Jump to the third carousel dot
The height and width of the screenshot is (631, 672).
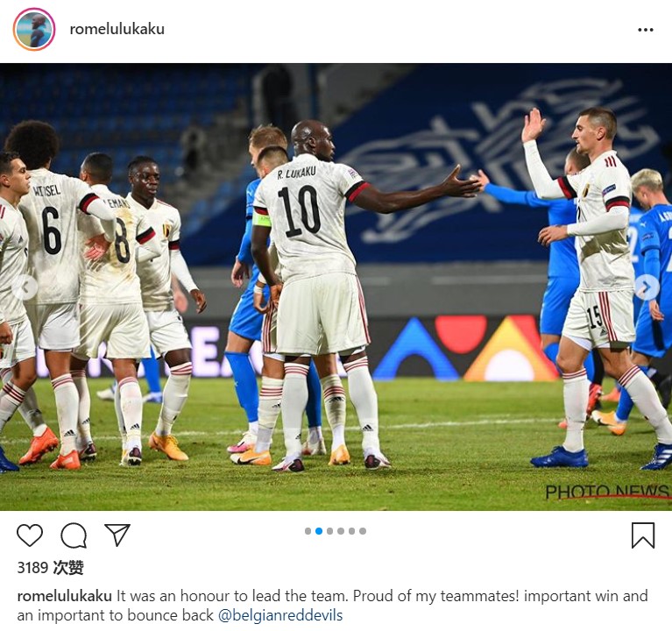[x=329, y=531]
